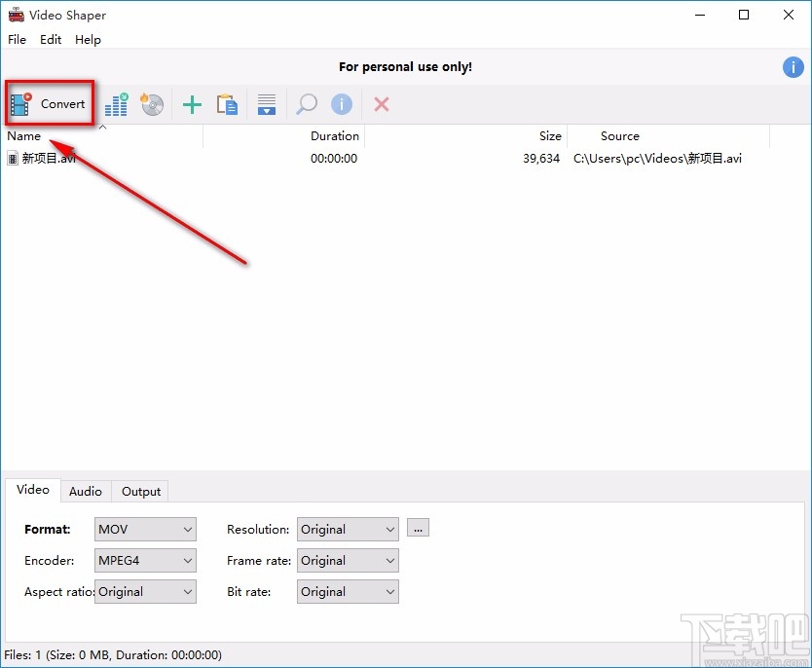Minimize the Video Shaper window
Screen dimensions: 812x668
click(700, 15)
